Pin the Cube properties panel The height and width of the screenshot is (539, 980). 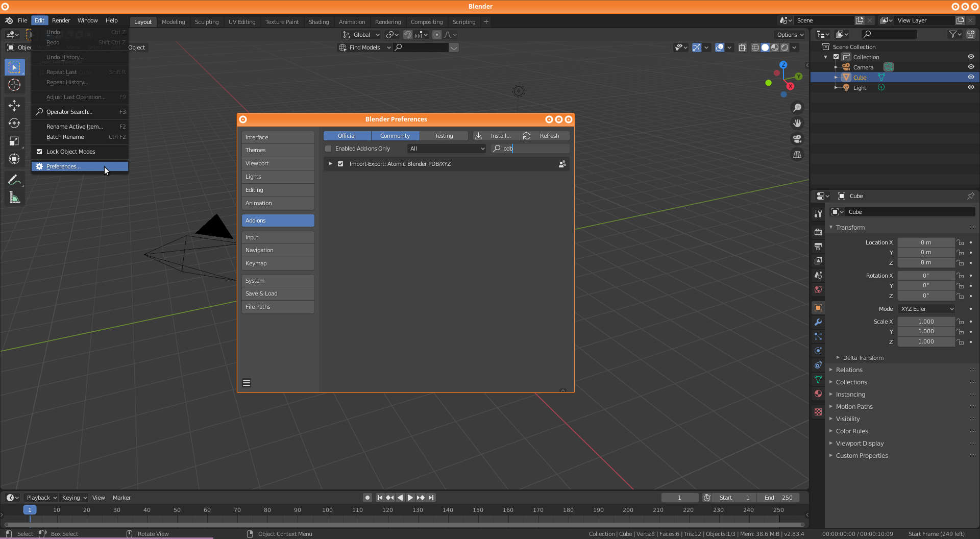970,196
